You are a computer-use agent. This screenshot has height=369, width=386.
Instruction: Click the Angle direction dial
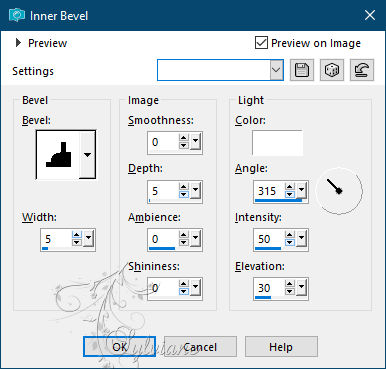[339, 191]
